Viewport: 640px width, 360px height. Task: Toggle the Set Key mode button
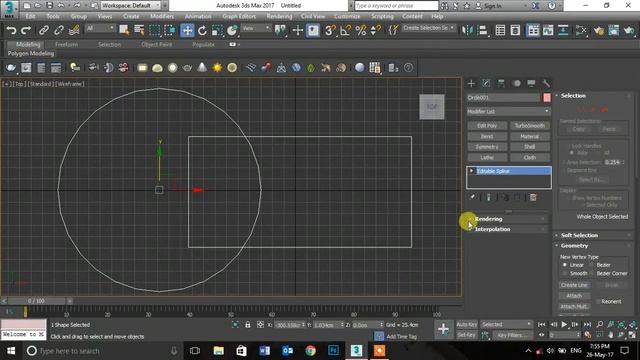coord(467,335)
